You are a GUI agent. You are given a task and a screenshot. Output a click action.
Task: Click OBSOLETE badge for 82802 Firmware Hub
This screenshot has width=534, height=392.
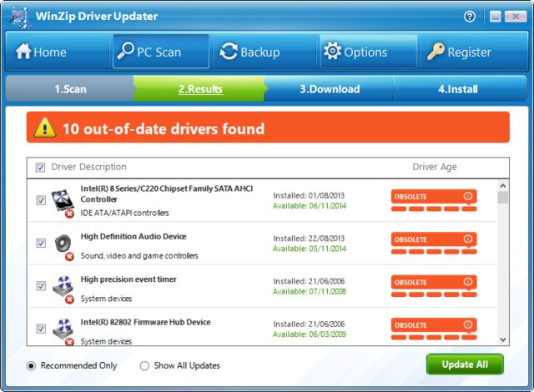(434, 325)
